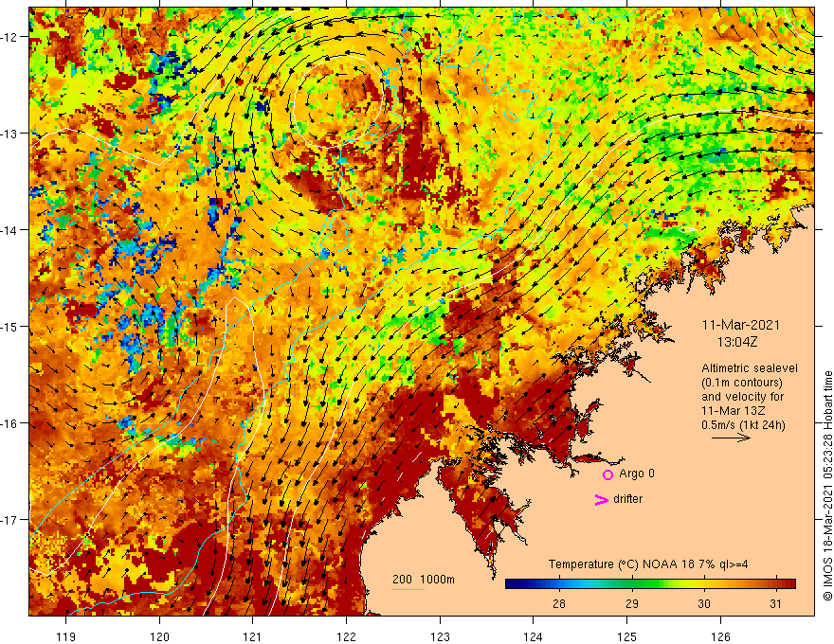Click the longitude axis label 120

[159, 636]
